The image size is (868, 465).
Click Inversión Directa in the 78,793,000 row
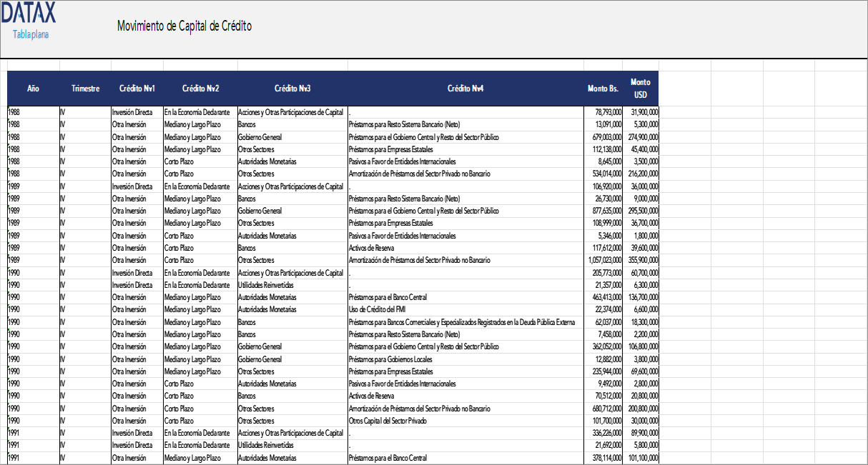pyautogui.click(x=137, y=112)
